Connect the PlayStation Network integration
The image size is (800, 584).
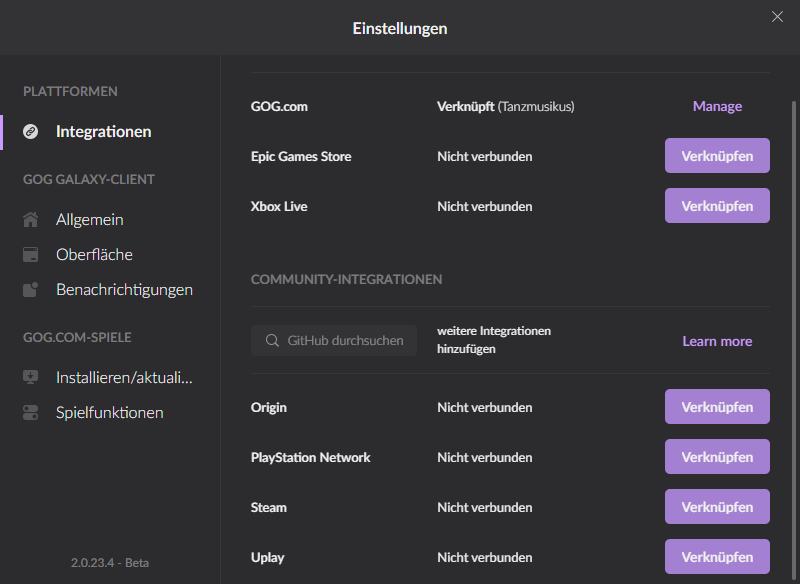coord(717,457)
